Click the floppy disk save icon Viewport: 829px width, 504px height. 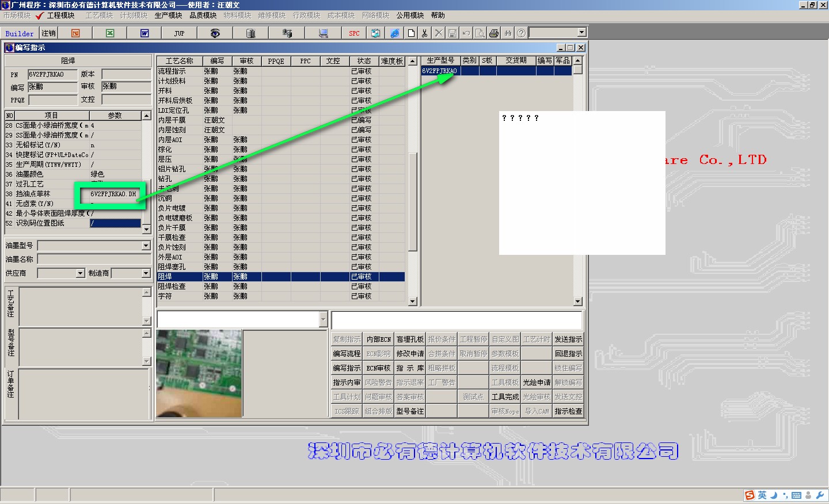pyautogui.click(x=452, y=33)
